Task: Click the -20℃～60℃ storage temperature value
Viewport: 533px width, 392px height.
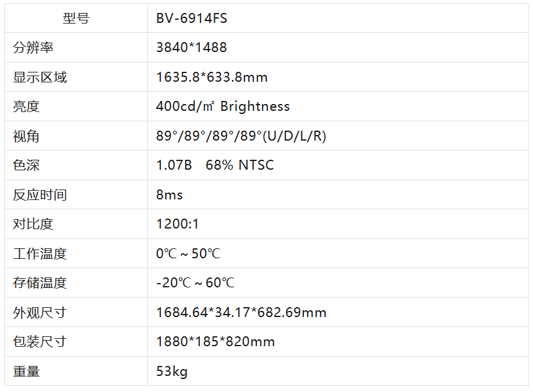Action: pos(195,283)
